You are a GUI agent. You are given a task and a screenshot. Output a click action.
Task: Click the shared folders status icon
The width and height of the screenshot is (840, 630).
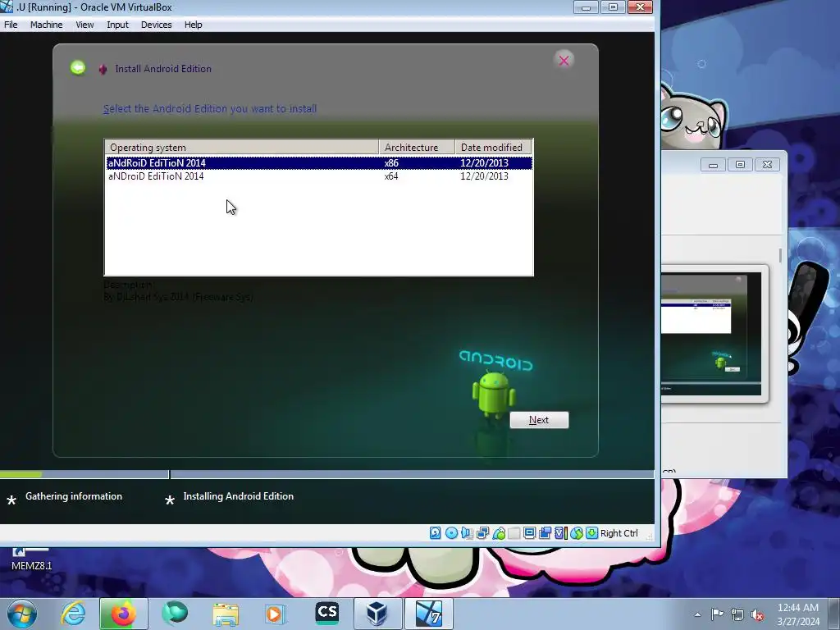[x=514, y=533]
